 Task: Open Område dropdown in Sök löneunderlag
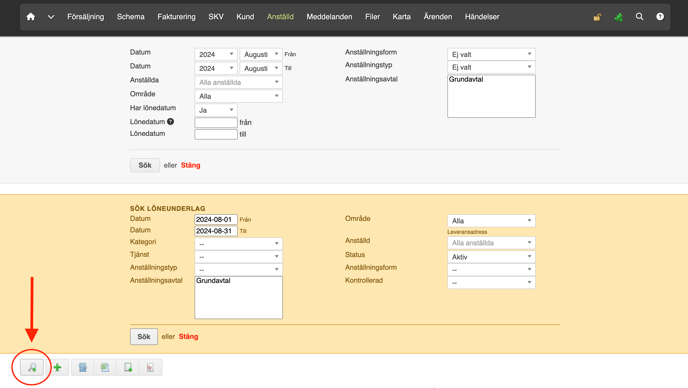coord(491,221)
